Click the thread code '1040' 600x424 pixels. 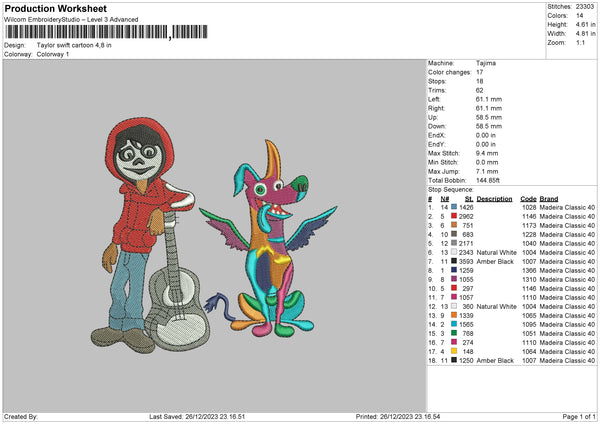tap(529, 243)
